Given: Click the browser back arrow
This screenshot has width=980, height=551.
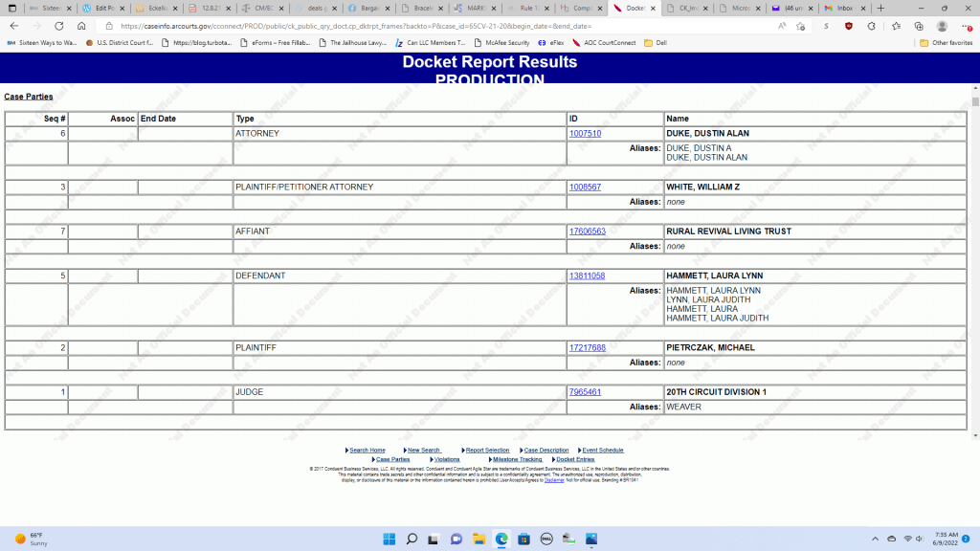Looking at the screenshot, I should point(12,26).
